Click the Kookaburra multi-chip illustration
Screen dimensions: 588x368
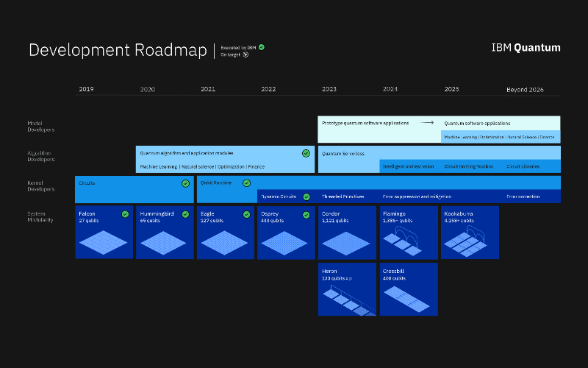[x=466, y=241]
